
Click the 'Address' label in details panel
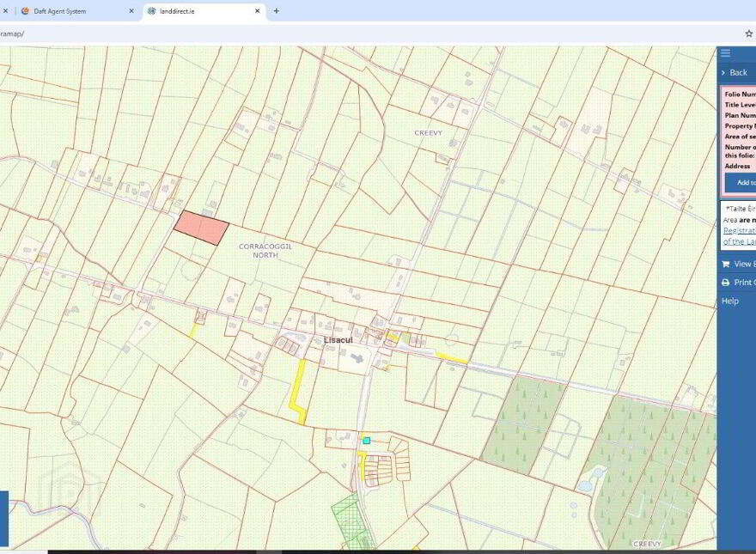coord(738,166)
